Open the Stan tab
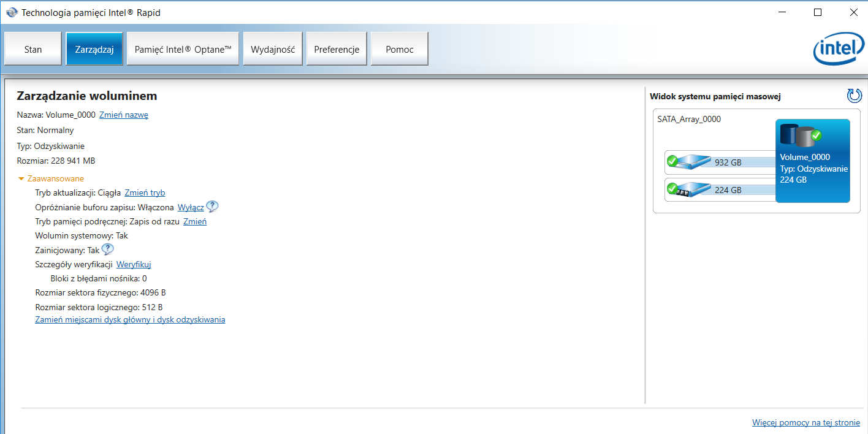Screen dimensions: 868x434 (x=33, y=49)
